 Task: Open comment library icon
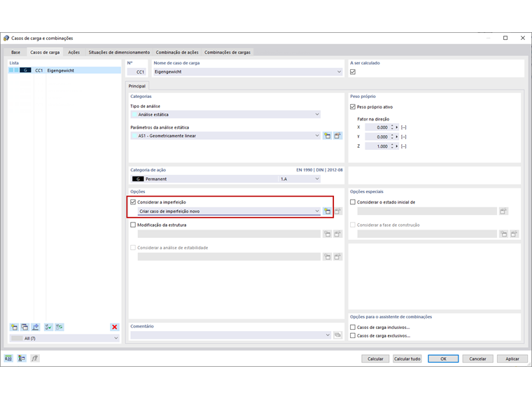337,335
